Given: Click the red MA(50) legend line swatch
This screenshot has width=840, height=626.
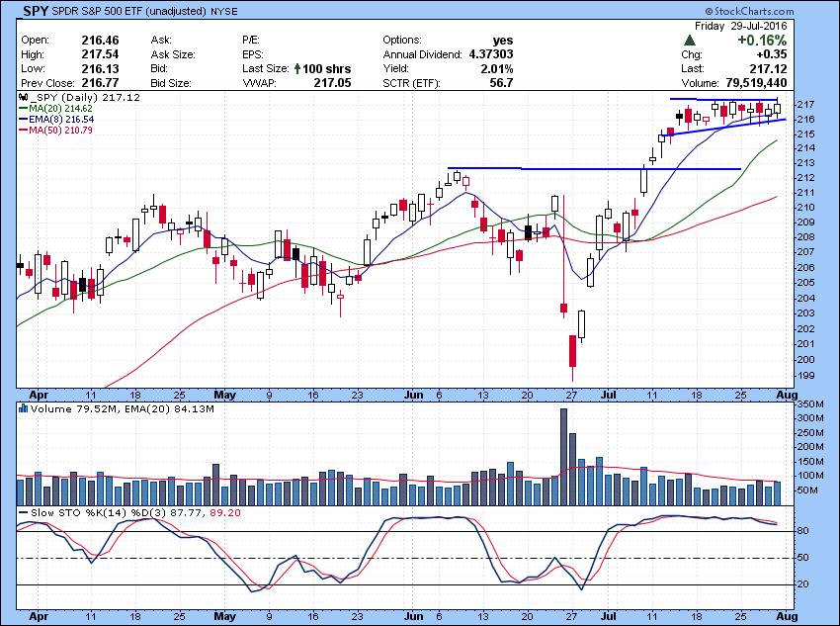Looking at the screenshot, I should click(23, 131).
